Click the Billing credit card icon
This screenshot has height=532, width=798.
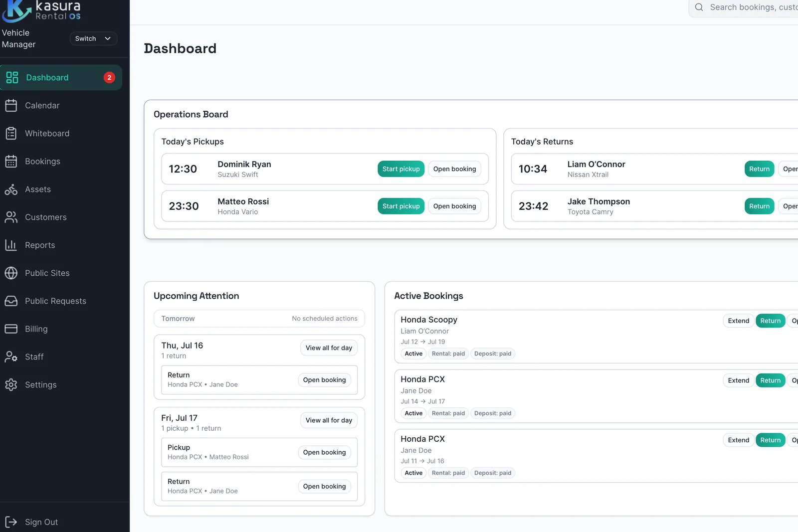pos(11,329)
